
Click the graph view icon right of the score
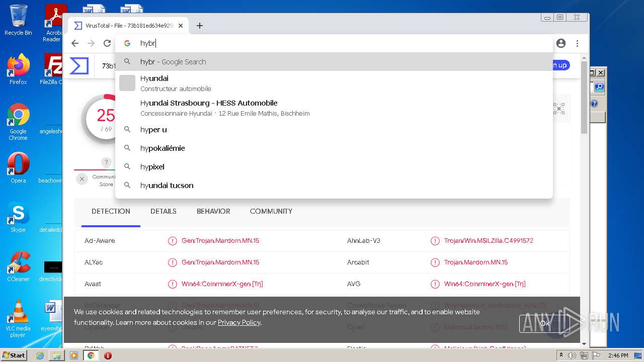[x=559, y=109]
